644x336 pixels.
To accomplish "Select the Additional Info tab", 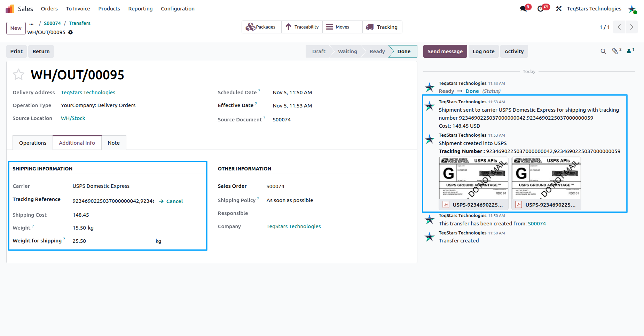I will [x=77, y=143].
